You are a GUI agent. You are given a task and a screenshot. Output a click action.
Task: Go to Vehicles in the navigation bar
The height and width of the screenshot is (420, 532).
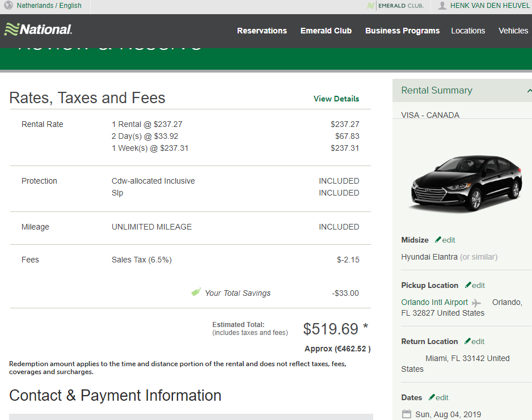[x=513, y=31]
